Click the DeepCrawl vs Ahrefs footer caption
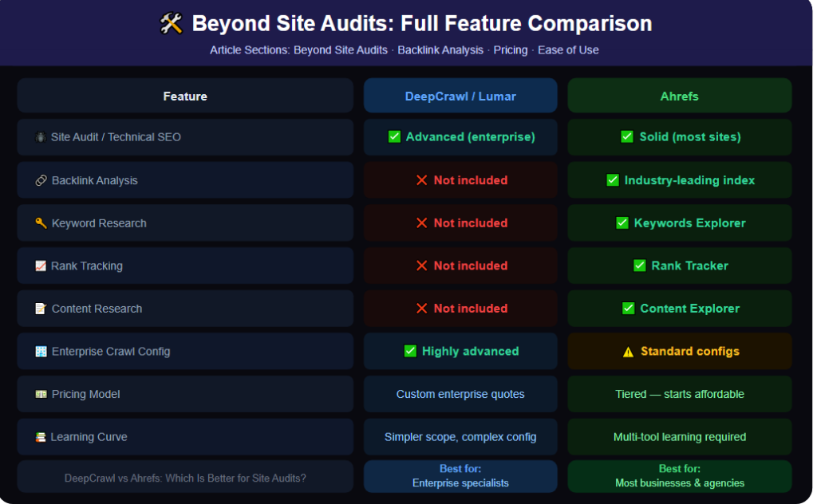 [x=185, y=478]
